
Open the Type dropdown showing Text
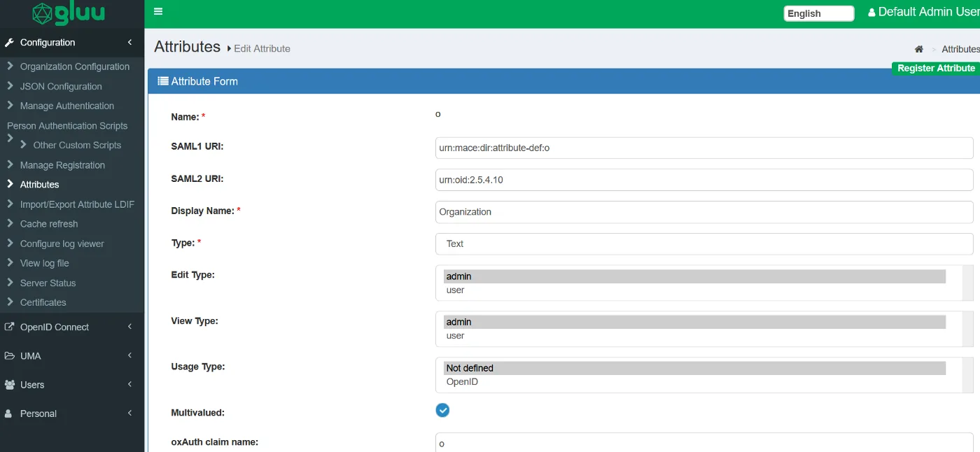tap(704, 243)
